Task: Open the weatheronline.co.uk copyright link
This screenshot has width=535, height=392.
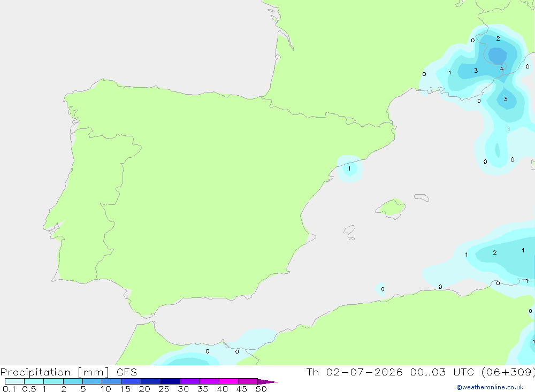Action: click(x=490, y=387)
